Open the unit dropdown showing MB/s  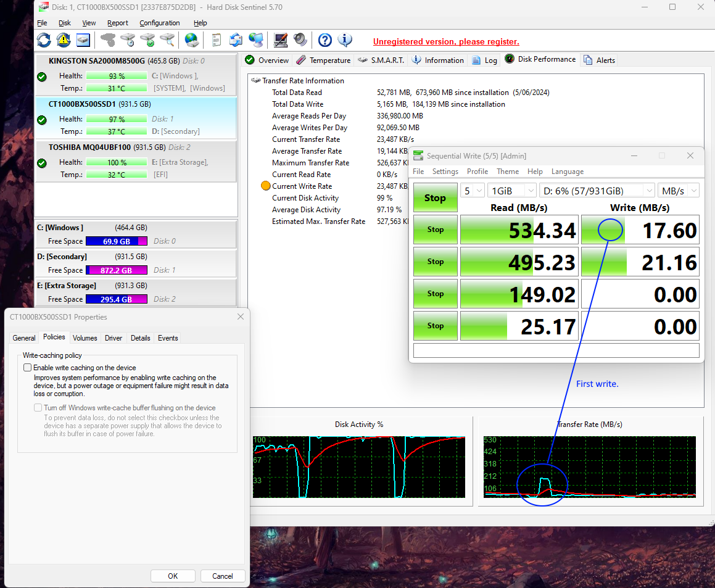679,191
